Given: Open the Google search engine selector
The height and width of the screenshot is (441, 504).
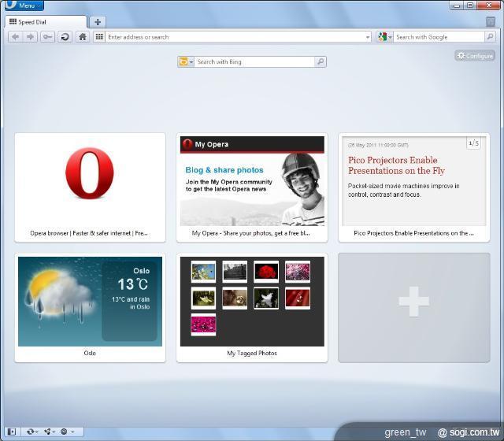Looking at the screenshot, I should click(385, 37).
